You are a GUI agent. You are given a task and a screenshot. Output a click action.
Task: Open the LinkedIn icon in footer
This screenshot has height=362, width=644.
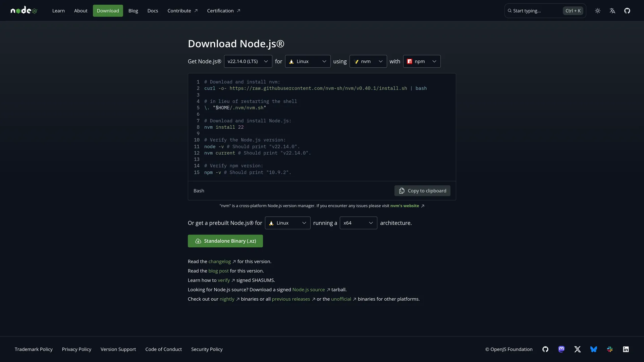point(626,349)
